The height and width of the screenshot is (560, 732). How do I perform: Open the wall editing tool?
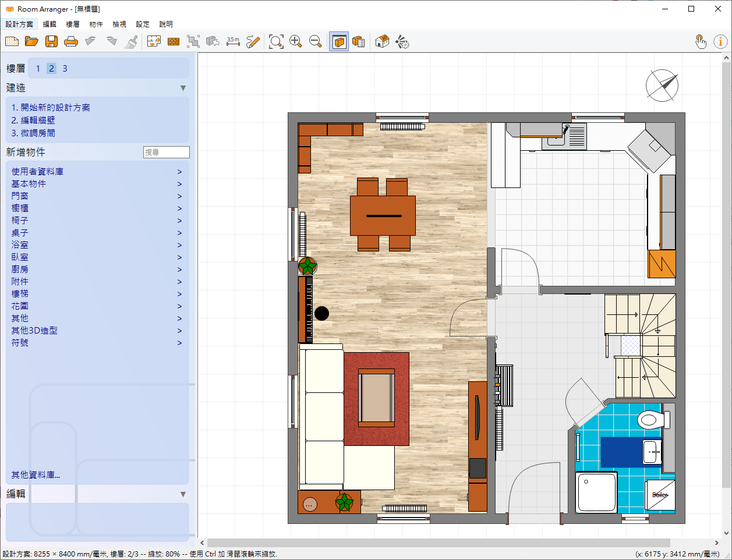[173, 41]
